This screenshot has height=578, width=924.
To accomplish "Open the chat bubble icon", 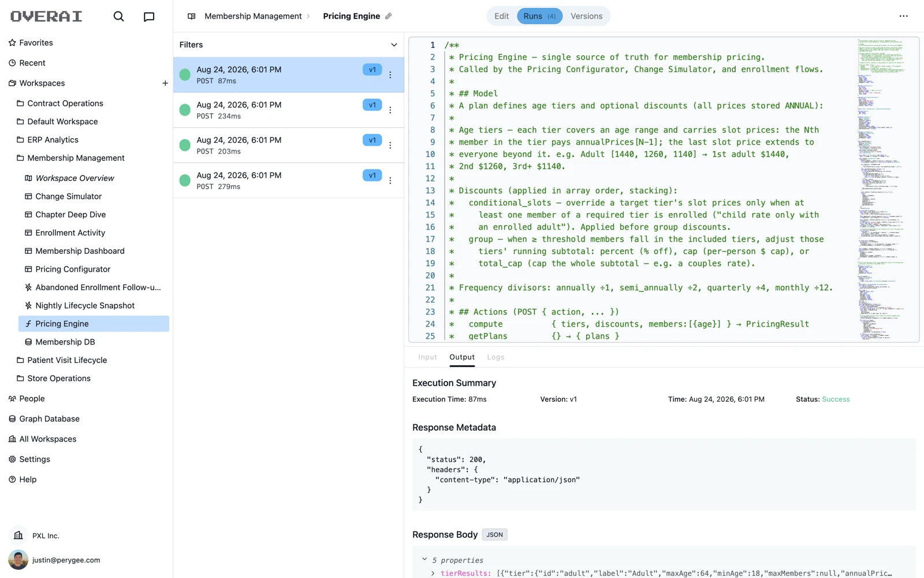I will pos(149,17).
